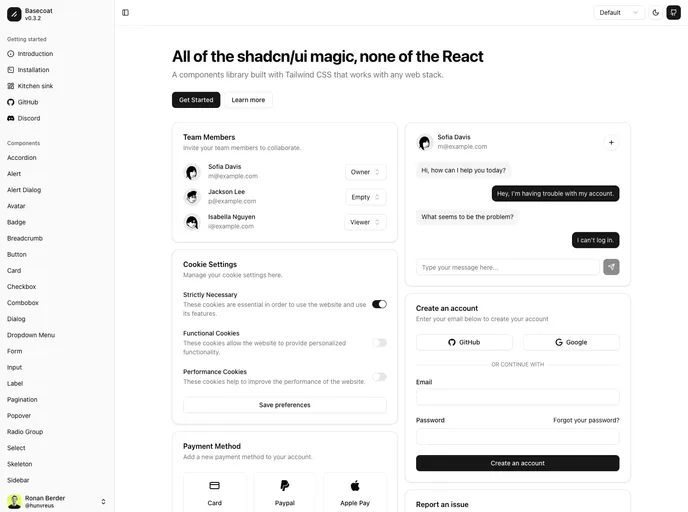Switch to dark mode moon icon

point(656,13)
